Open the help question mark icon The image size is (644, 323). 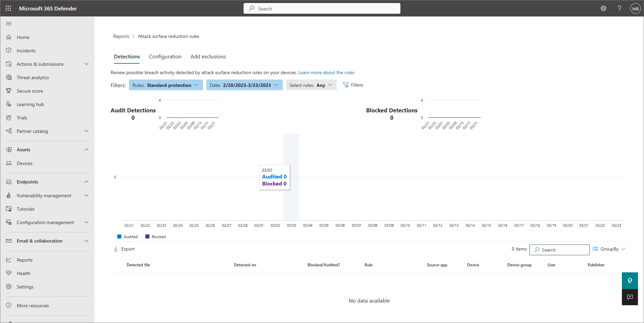pyautogui.click(x=619, y=8)
